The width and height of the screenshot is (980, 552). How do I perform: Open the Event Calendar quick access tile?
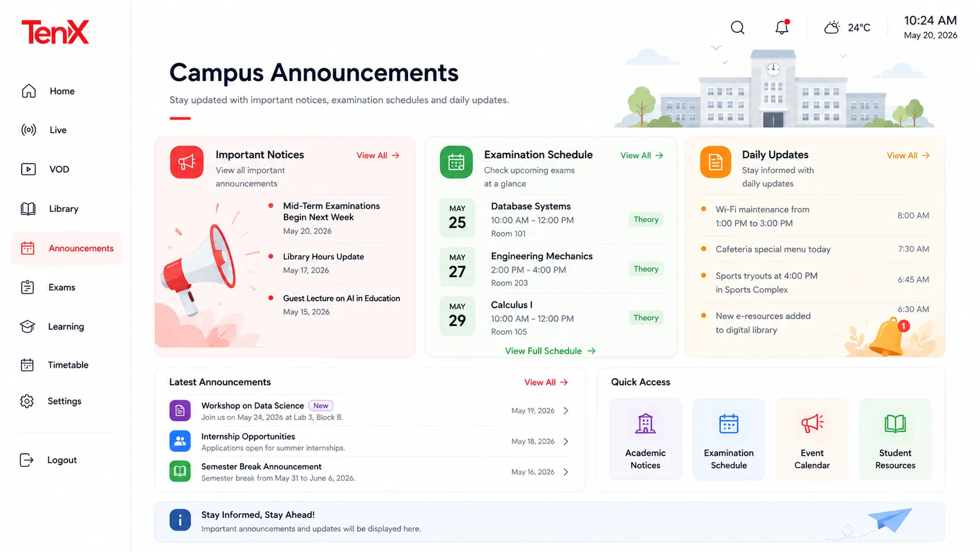tap(812, 439)
